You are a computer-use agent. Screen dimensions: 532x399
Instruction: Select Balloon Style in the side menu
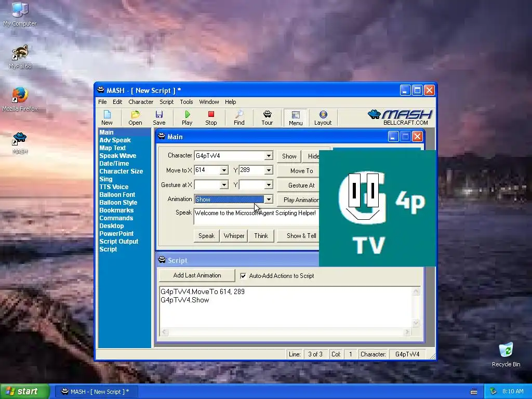pyautogui.click(x=118, y=203)
